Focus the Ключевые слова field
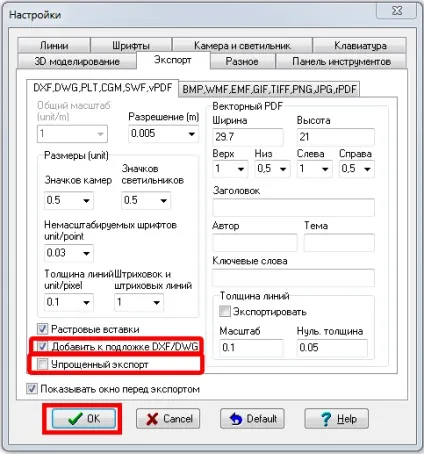This screenshot has width=424, height=454. 293,278
